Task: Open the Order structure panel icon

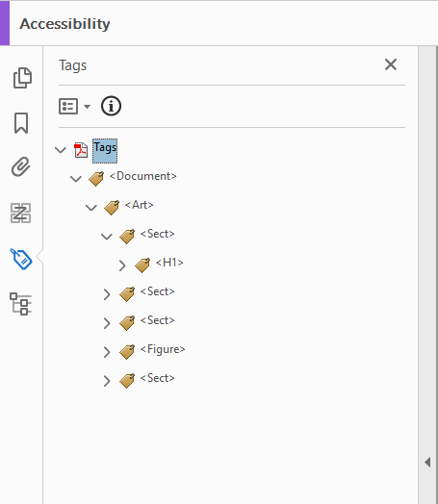Action: [20, 304]
